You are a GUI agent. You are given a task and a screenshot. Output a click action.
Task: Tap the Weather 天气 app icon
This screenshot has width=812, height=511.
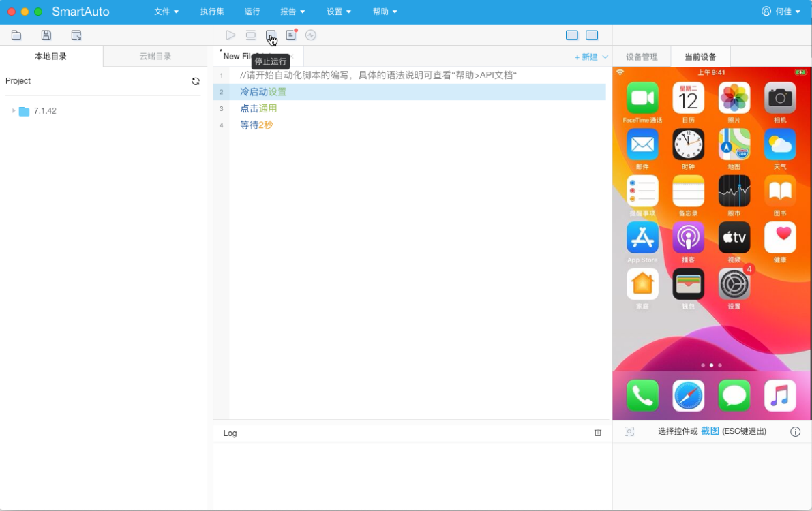click(780, 144)
